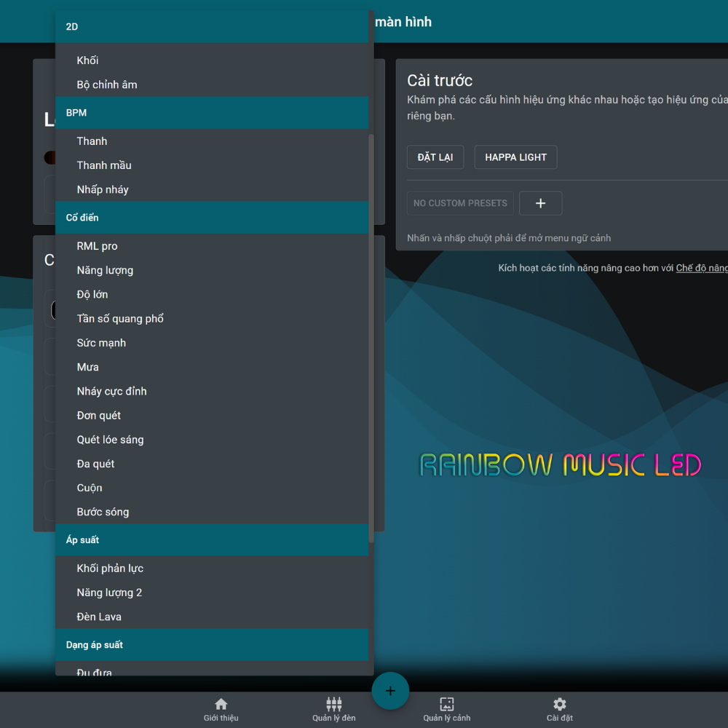Screen dimensions: 728x728
Task: Open the Quản lý cảnh image icon
Action: tap(446, 708)
